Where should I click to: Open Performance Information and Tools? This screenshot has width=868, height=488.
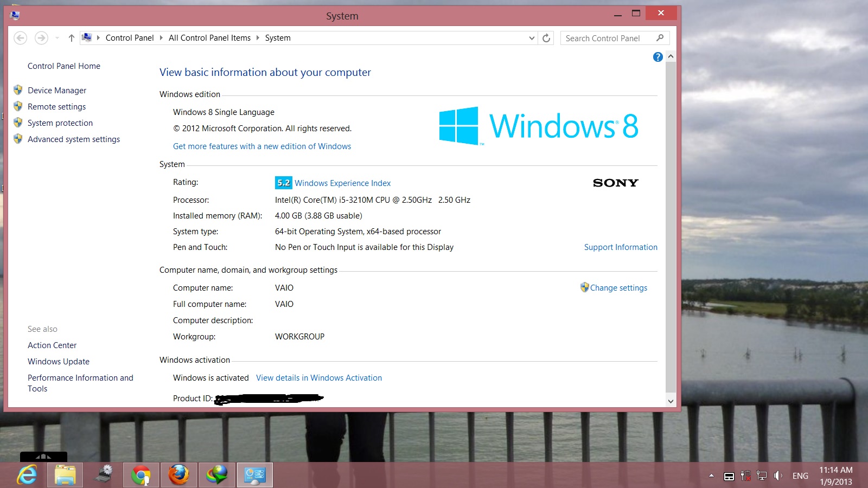click(x=80, y=383)
